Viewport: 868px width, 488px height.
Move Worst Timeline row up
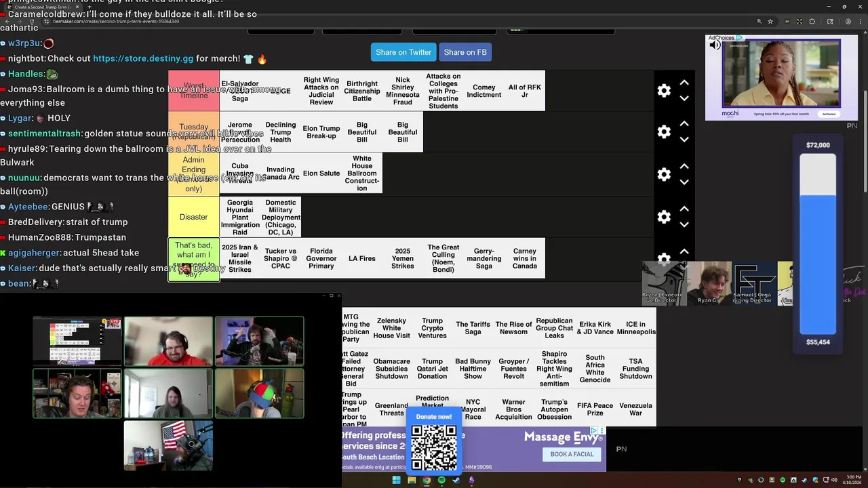(x=684, y=83)
